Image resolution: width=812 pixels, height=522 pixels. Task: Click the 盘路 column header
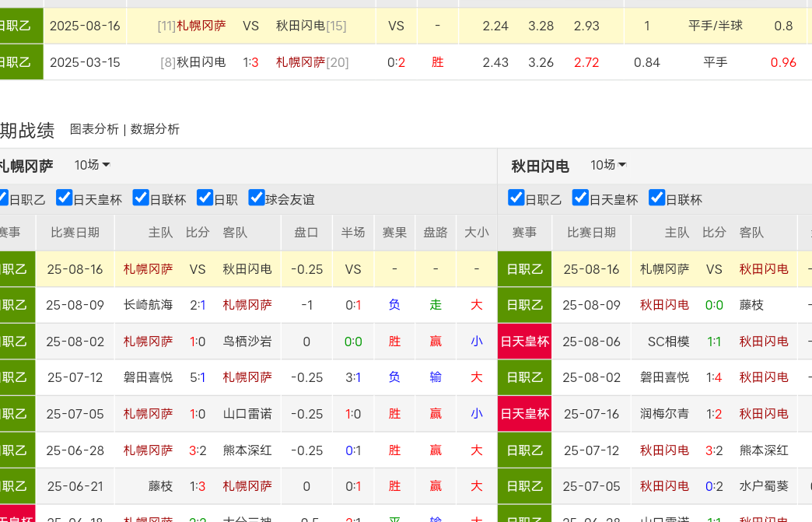[x=435, y=233]
